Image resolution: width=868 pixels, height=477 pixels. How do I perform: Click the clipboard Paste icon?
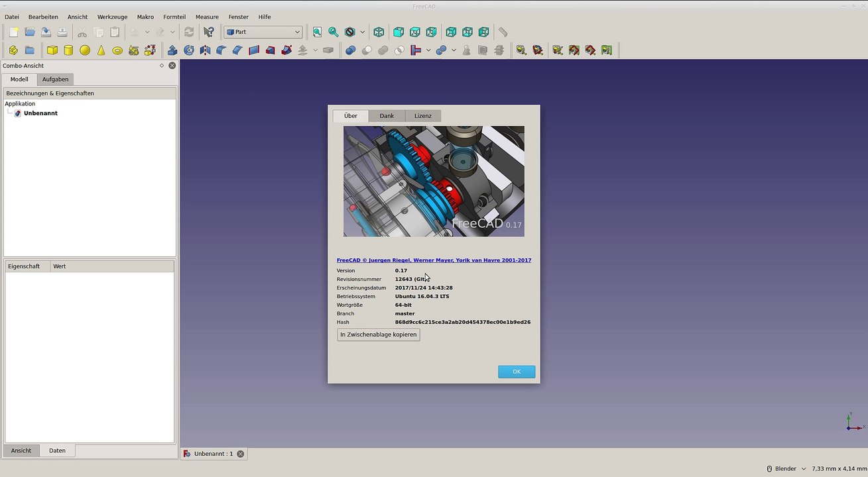(x=115, y=32)
